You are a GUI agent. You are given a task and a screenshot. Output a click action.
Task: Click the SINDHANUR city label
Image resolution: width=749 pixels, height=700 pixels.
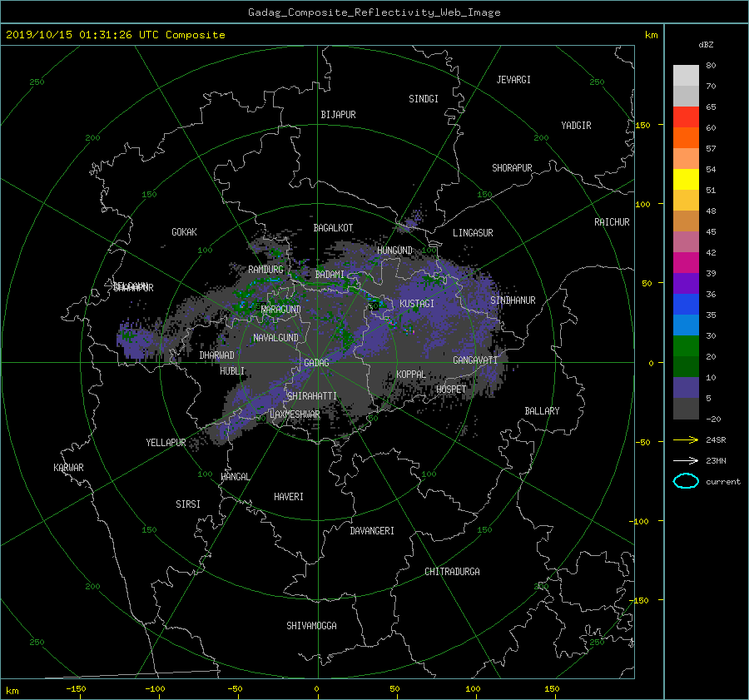[x=513, y=300]
